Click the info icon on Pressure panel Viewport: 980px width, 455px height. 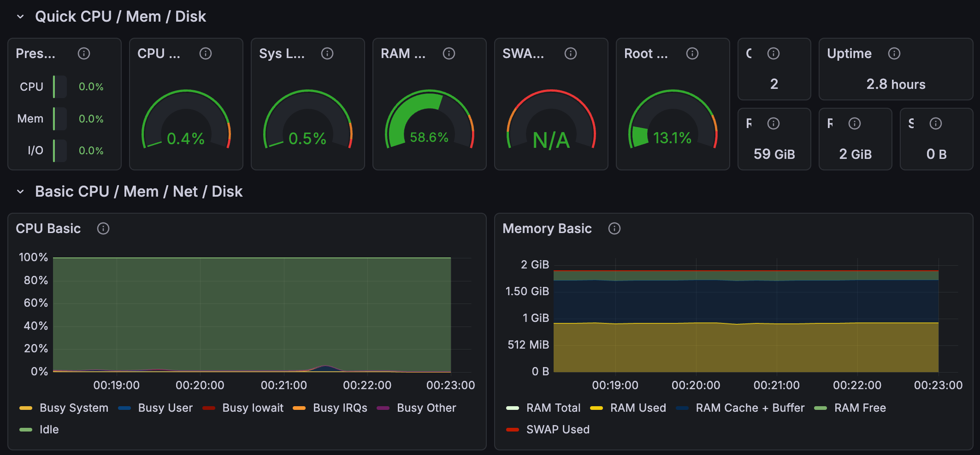point(84,53)
